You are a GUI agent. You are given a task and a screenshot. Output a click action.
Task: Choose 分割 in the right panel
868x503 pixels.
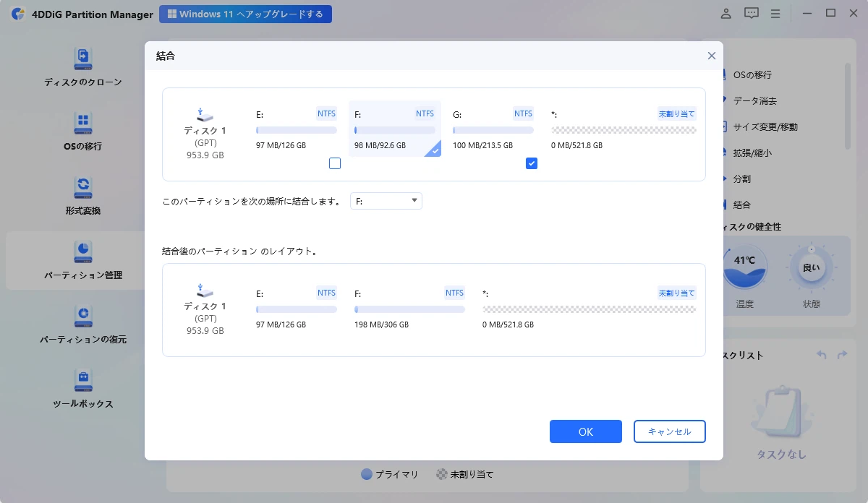coord(741,179)
